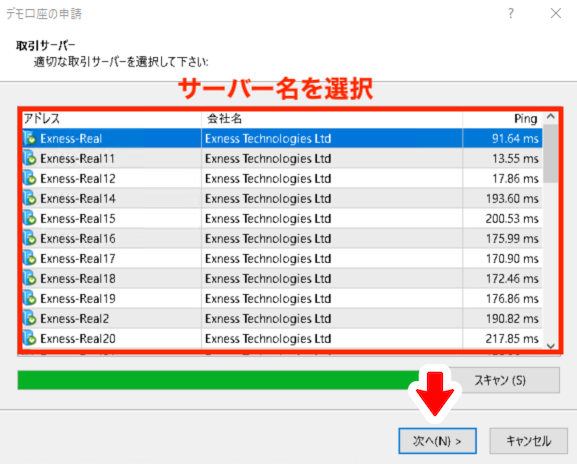Click server icon beside Exness-Real12

coord(29,178)
